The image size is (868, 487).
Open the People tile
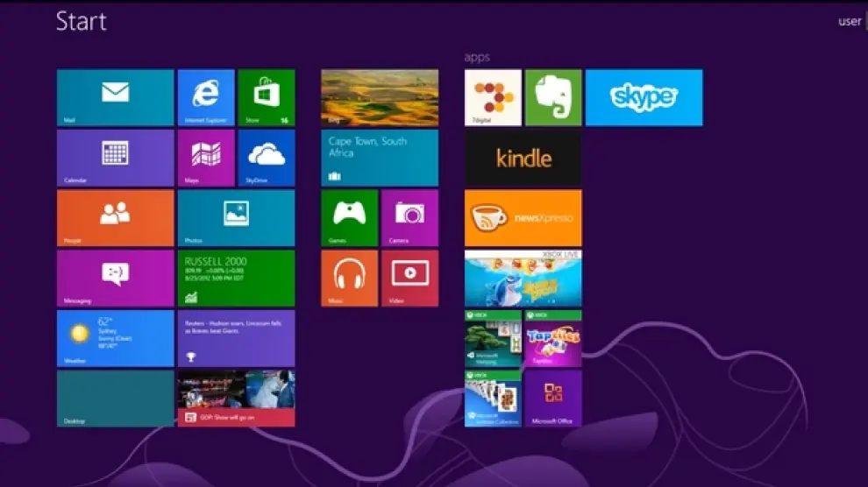pyautogui.click(x=115, y=218)
